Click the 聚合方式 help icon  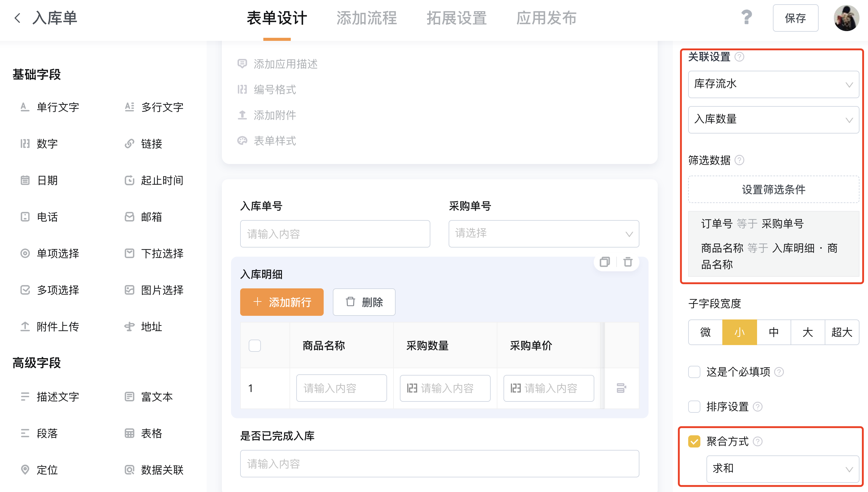point(758,441)
